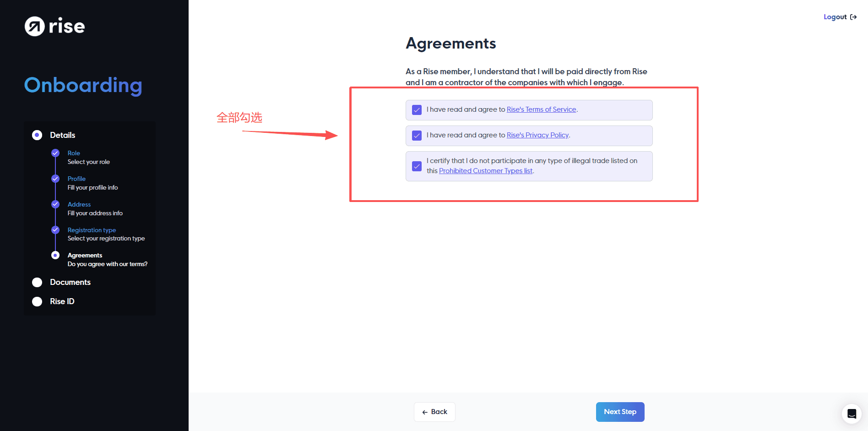Image resolution: width=868 pixels, height=431 pixels.
Task: Click the 'As a Rise member' paragraph
Action: [x=526, y=77]
